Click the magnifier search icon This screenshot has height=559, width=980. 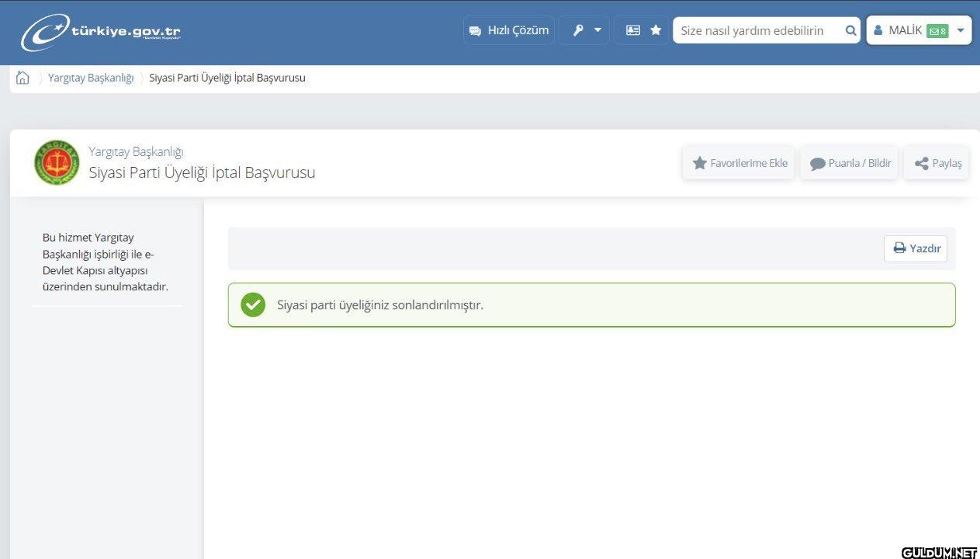pyautogui.click(x=851, y=31)
